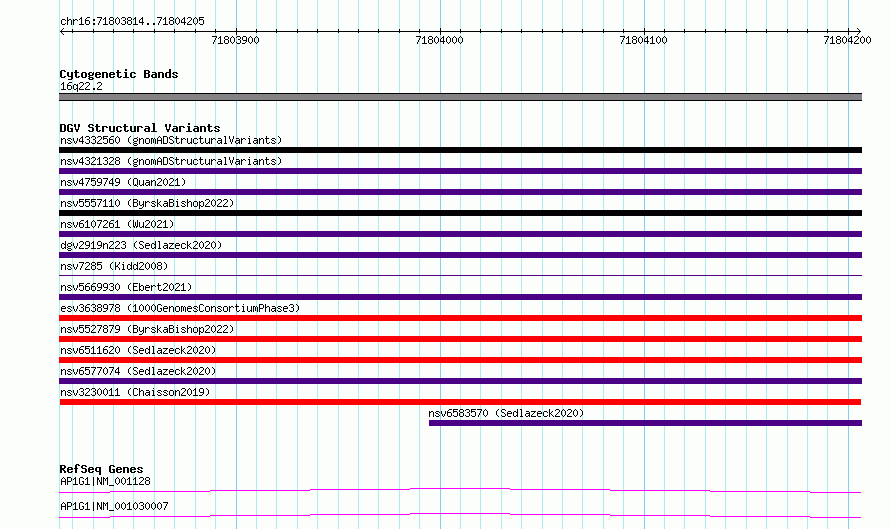Open variant nsv5669930 (Ebert2021) label
This screenshot has height=529, width=890.
(x=126, y=287)
